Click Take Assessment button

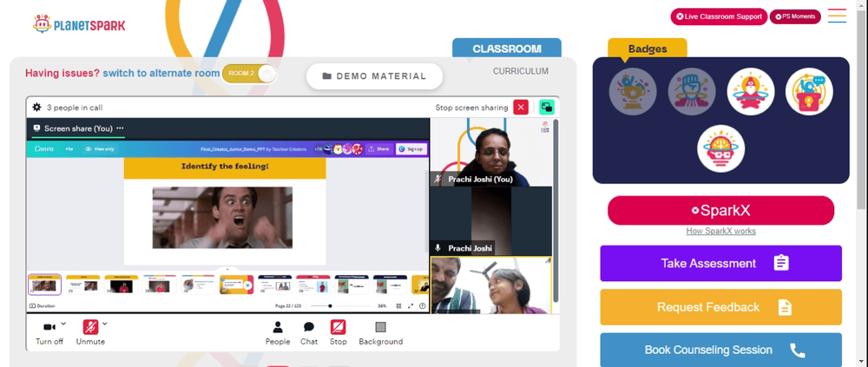point(720,263)
